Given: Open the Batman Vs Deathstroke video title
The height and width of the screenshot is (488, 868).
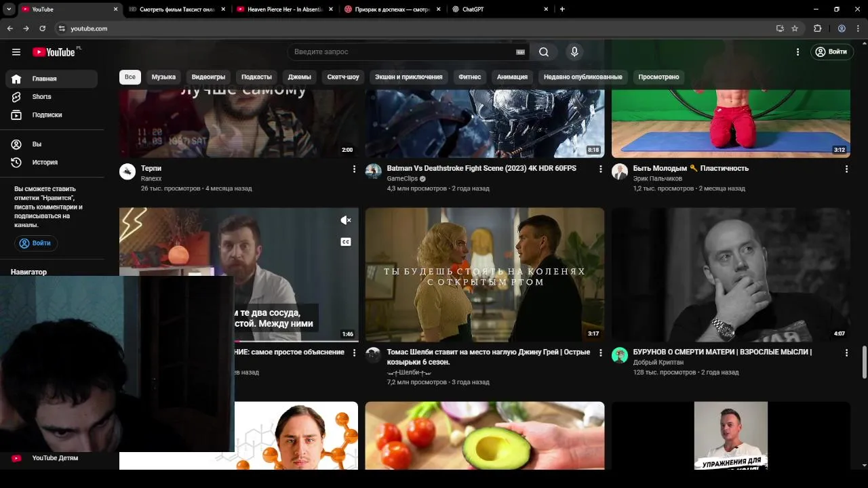Looking at the screenshot, I should 481,169.
